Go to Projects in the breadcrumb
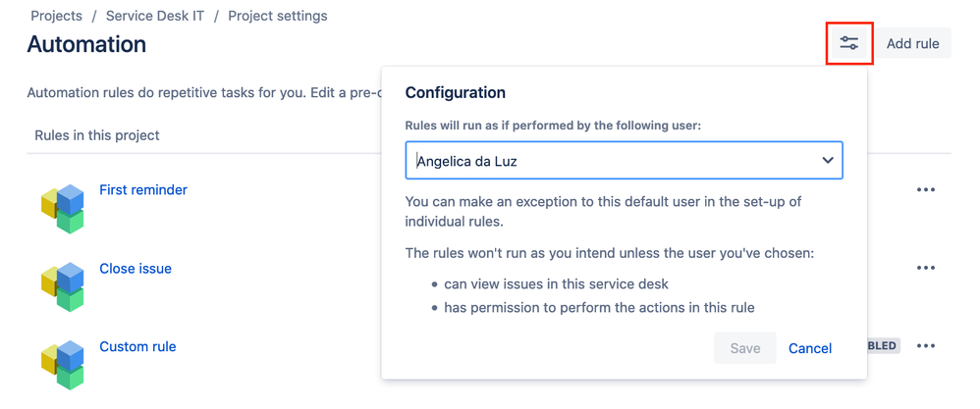Image resolution: width=980 pixels, height=409 pixels. pyautogui.click(x=56, y=16)
